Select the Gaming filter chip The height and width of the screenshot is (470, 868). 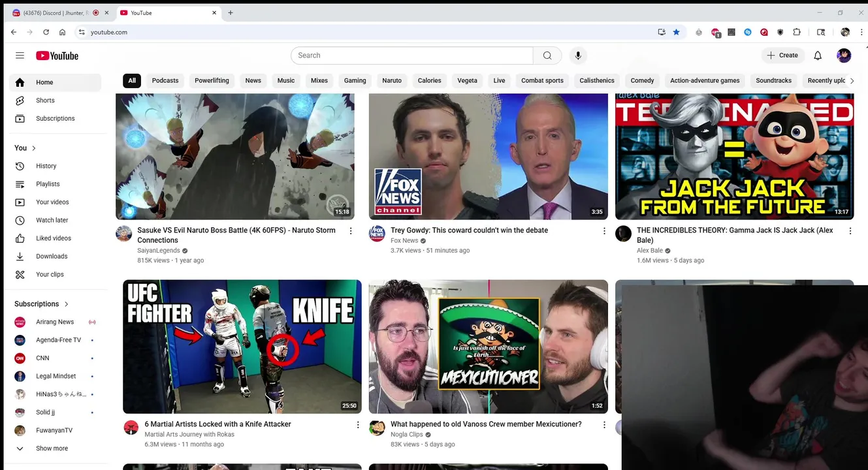(x=355, y=81)
